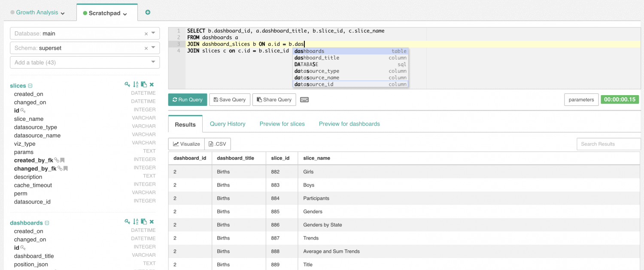The height and width of the screenshot is (270, 644).
Task: Remove dashboards table from the schema panel
Action: [152, 222]
